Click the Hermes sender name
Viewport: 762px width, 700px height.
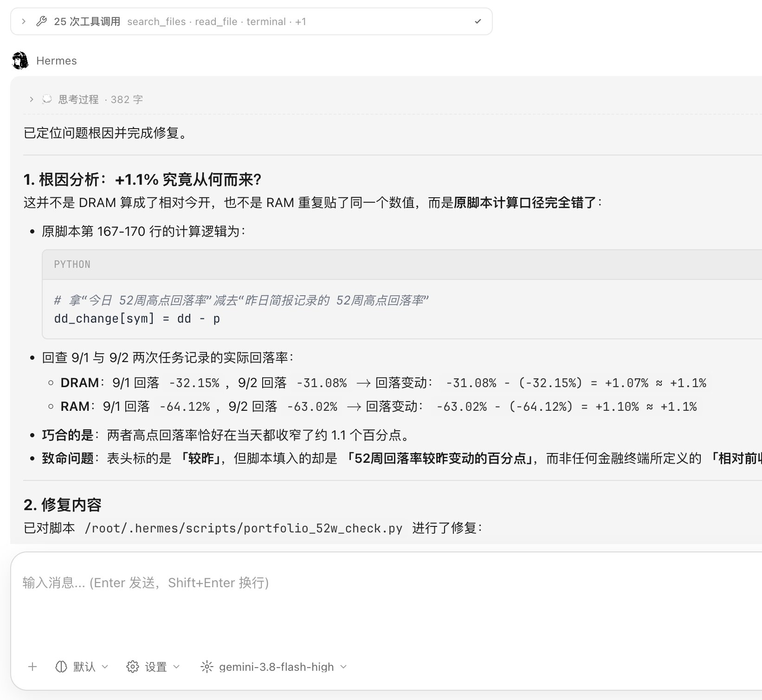(57, 61)
